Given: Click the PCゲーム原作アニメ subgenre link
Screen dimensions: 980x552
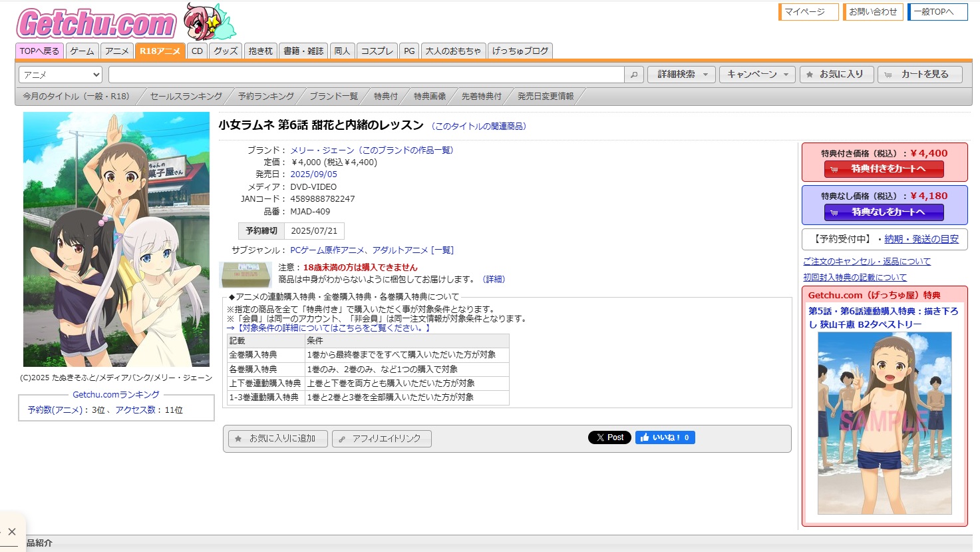Looking at the screenshot, I should pos(327,250).
